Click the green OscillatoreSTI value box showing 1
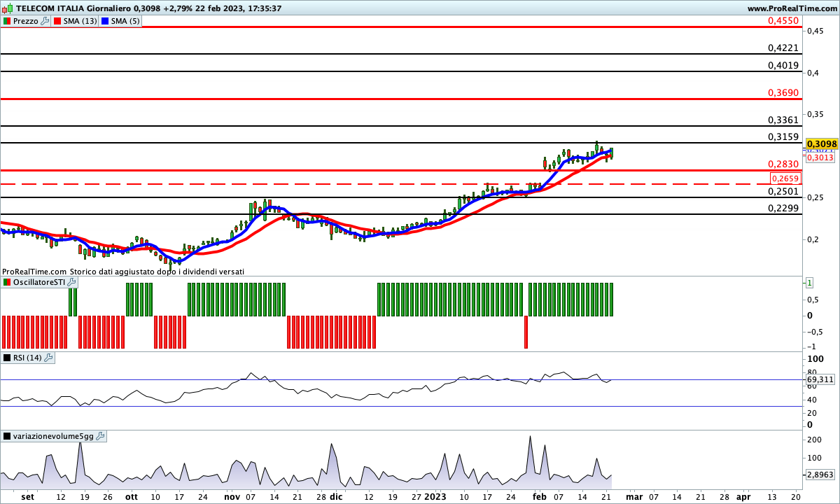Screen dimensions: 840x504 coord(808,283)
